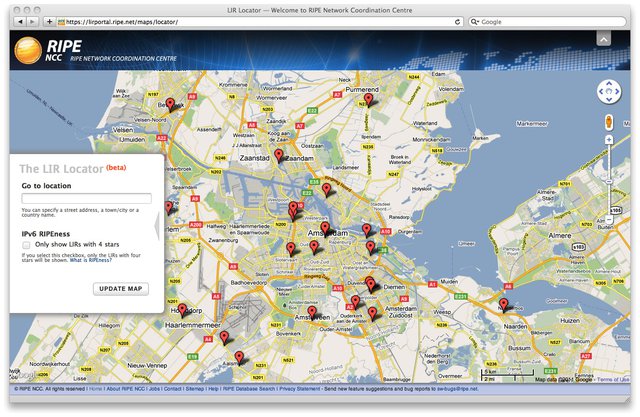Add bookmark with the plus button
The image size is (640, 417).
(49, 22)
